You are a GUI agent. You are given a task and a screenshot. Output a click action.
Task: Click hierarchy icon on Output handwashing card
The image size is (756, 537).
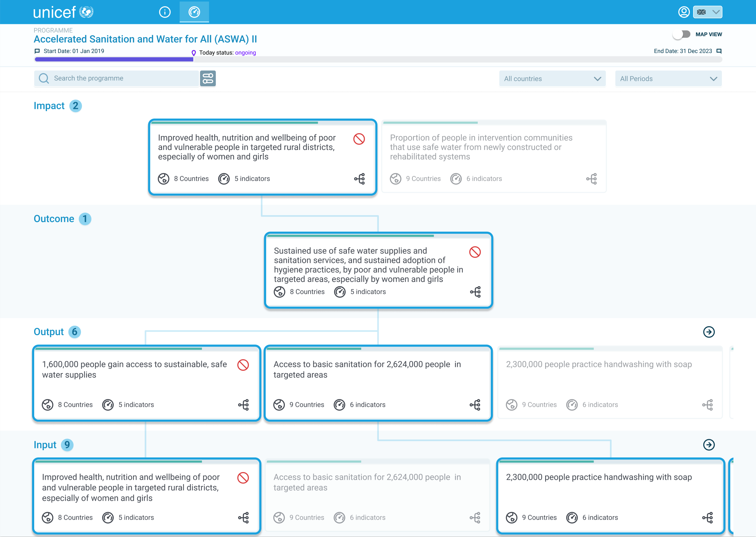pos(708,405)
